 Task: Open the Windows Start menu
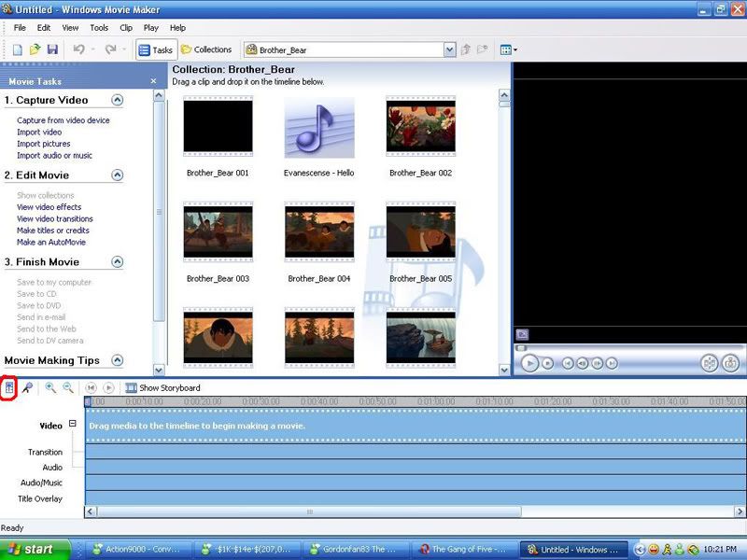tap(35, 550)
